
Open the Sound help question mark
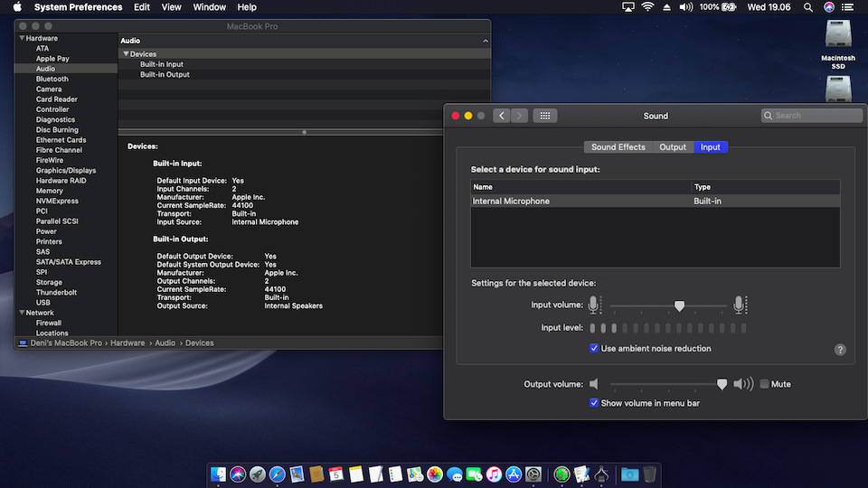coord(840,350)
